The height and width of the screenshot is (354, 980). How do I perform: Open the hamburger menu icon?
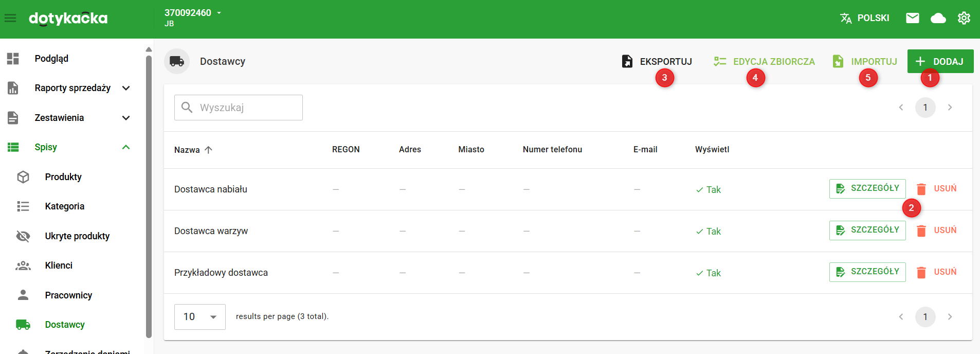10,19
